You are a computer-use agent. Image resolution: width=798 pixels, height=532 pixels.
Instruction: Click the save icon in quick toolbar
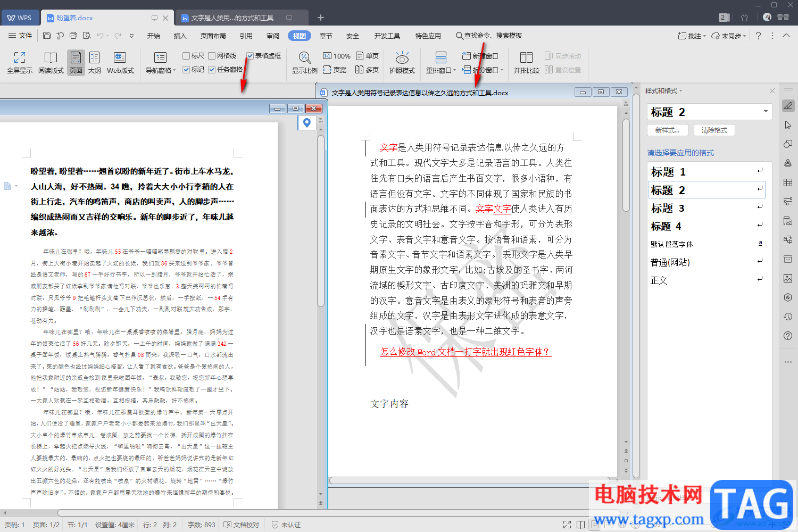tap(47, 36)
